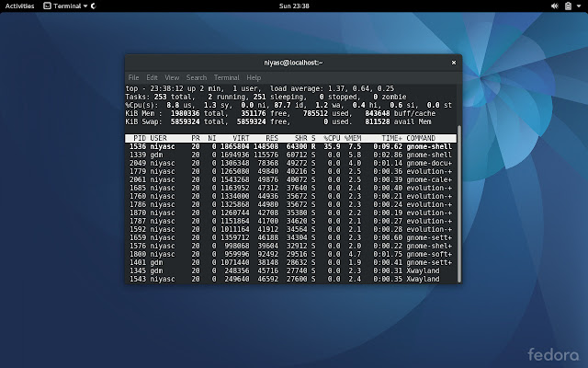Click the Tasks: 253 total summary
This screenshot has height=368, width=588.
[160, 97]
